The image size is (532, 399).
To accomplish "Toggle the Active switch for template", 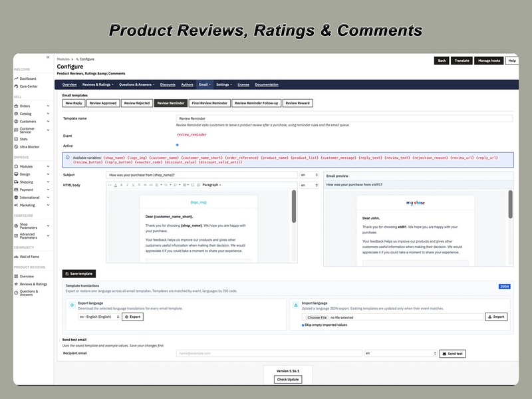I will click(177, 145).
